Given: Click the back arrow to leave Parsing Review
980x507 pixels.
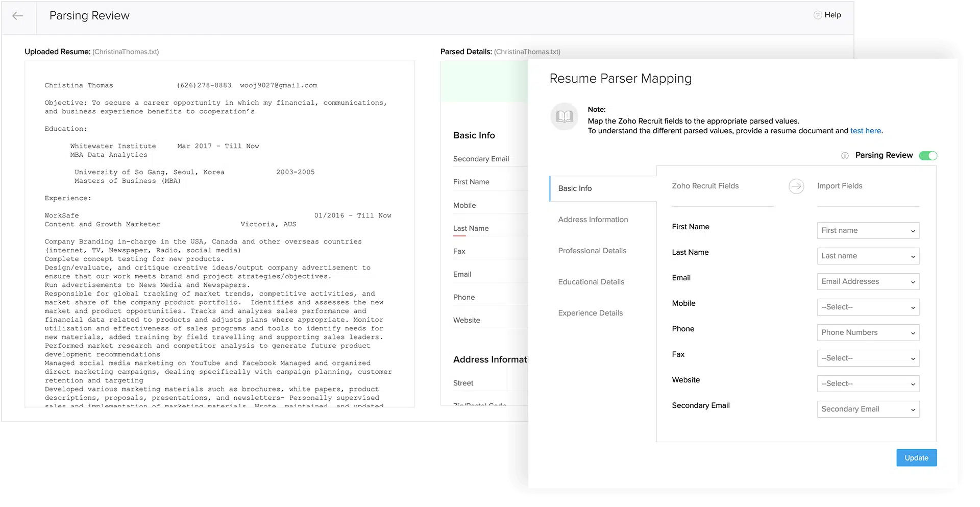Looking at the screenshot, I should pos(18,16).
